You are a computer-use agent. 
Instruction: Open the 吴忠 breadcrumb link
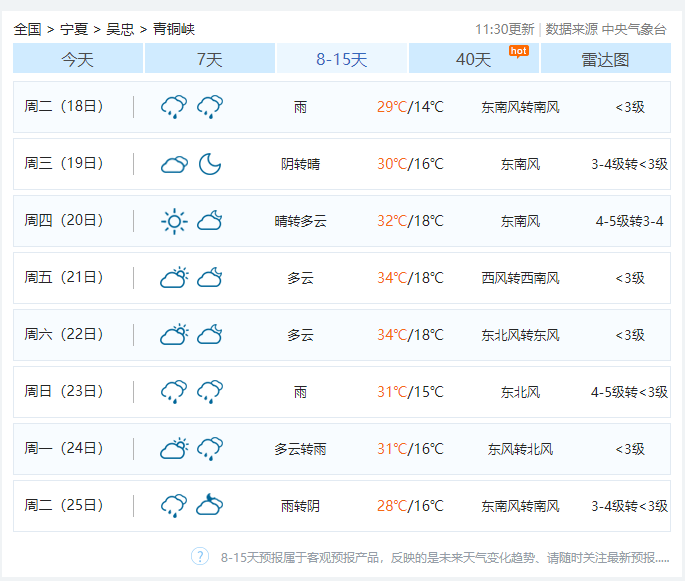point(120,29)
